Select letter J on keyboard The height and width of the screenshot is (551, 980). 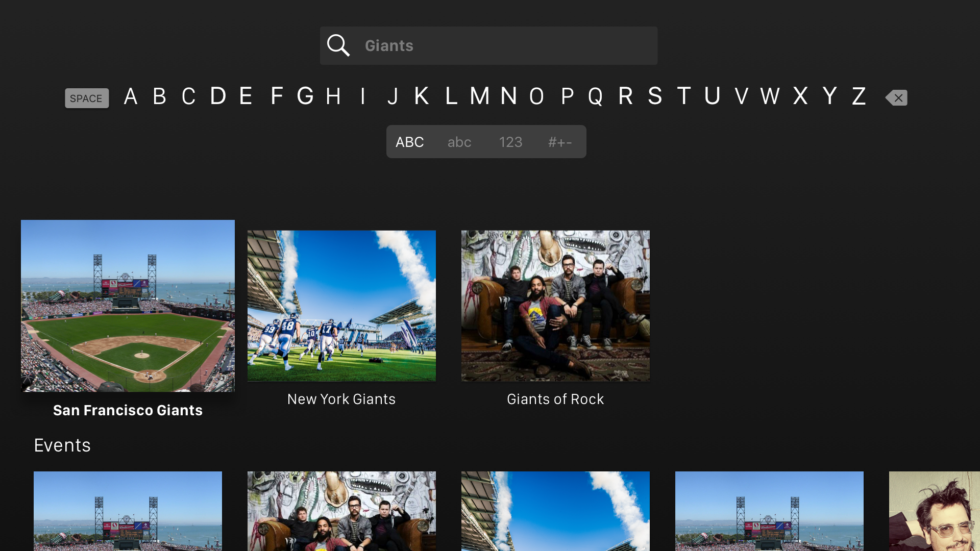tap(393, 96)
